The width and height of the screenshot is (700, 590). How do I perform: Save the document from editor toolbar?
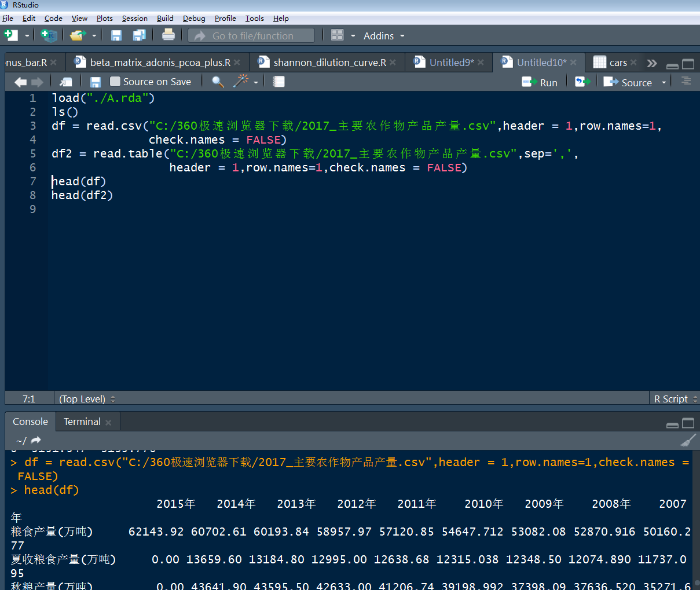pyautogui.click(x=96, y=82)
